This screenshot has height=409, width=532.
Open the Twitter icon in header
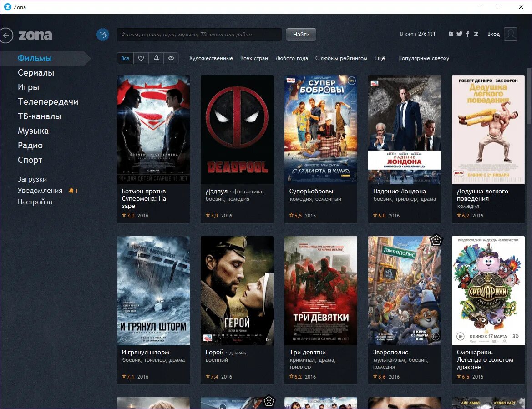tap(459, 34)
